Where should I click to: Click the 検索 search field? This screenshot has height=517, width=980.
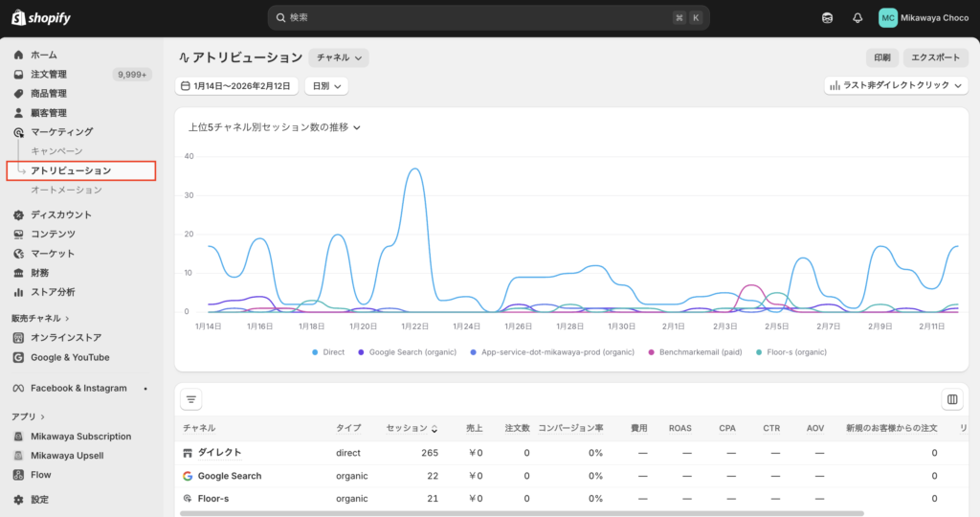pos(488,18)
